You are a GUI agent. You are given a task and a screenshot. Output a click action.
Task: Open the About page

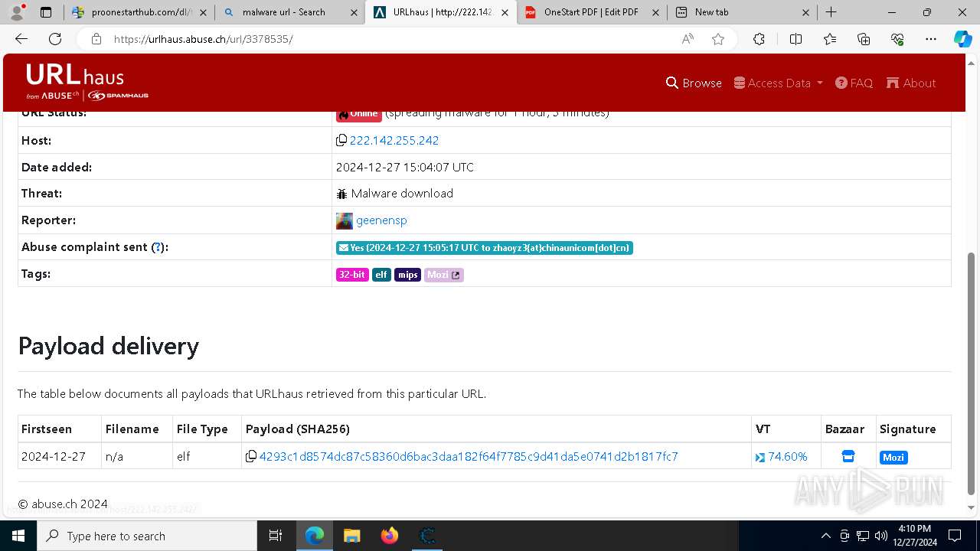pos(911,83)
